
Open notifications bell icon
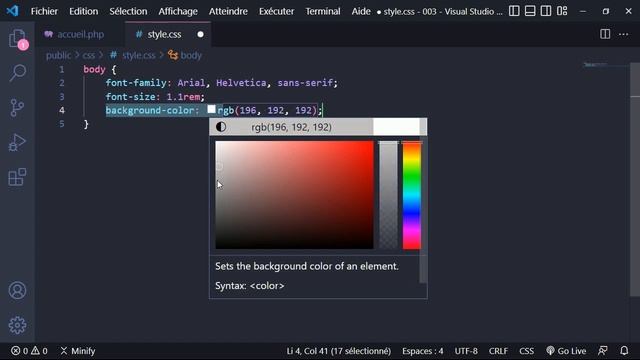pyautogui.click(x=624, y=351)
